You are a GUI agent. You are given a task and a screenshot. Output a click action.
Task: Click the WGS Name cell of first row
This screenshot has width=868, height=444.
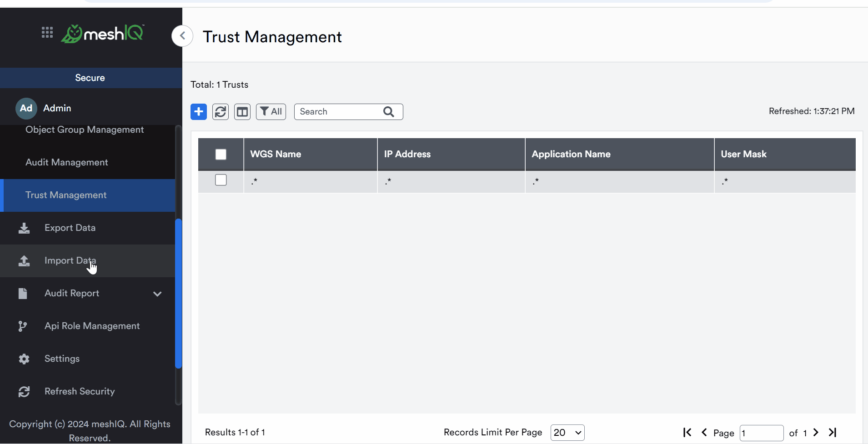click(x=311, y=182)
